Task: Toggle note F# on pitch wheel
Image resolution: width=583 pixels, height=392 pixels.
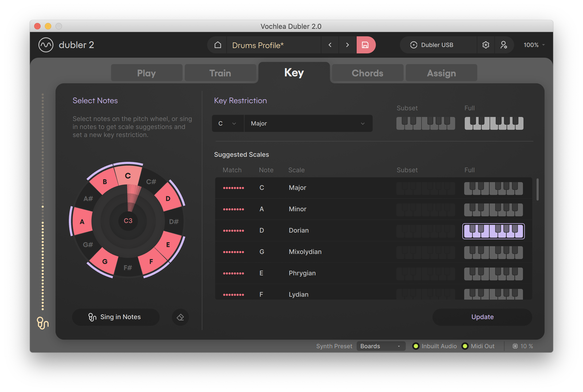Action: click(x=128, y=268)
